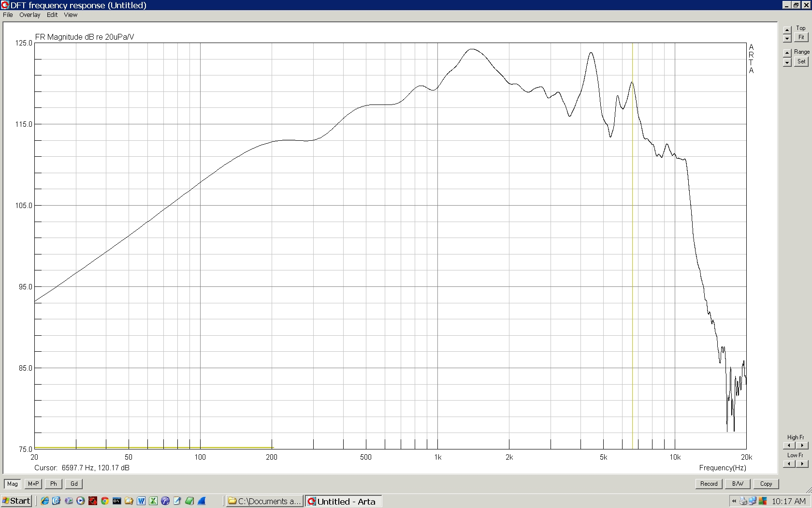Click the 'Frequency(Hz)' axis label
This screenshot has width=812, height=508.
click(x=723, y=468)
